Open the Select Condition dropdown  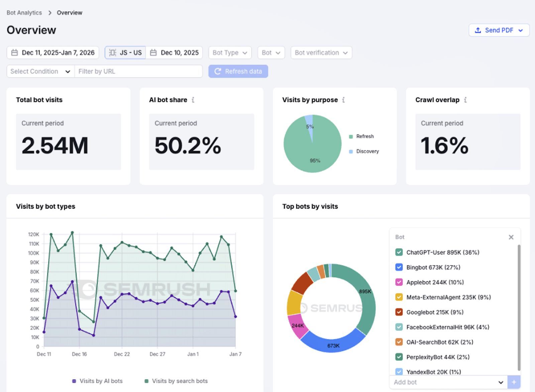click(x=40, y=71)
